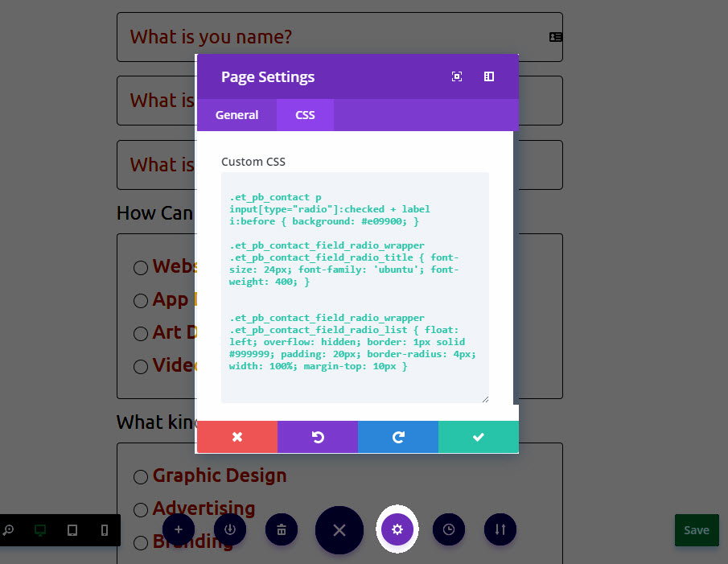Snap Page Settings modal to sidebar
Image resolution: width=728 pixels, height=564 pixels.
tap(489, 76)
